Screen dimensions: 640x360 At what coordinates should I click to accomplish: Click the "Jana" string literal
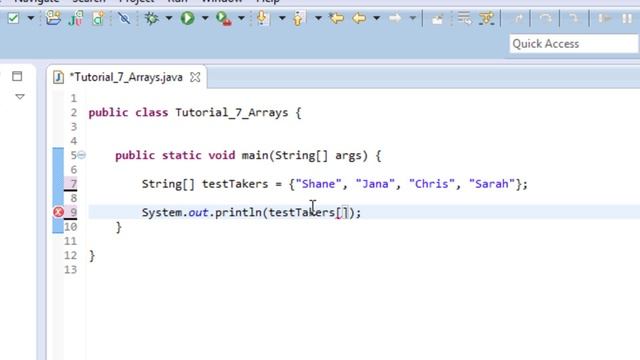tap(375, 184)
